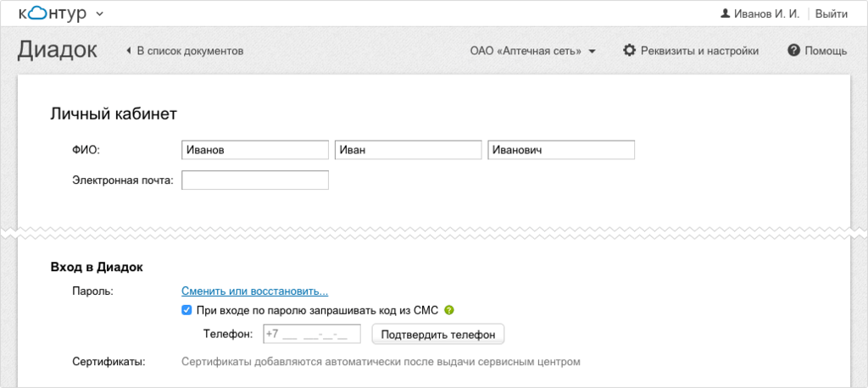Image resolution: width=868 pixels, height=388 pixels.
Task: Expand the Контур services dropdown chevron
Action: (100, 14)
